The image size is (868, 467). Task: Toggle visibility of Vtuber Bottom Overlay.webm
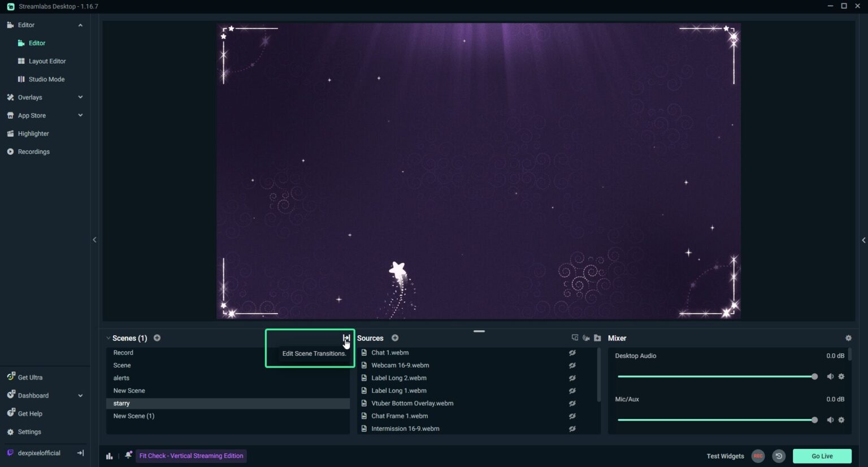(x=572, y=403)
